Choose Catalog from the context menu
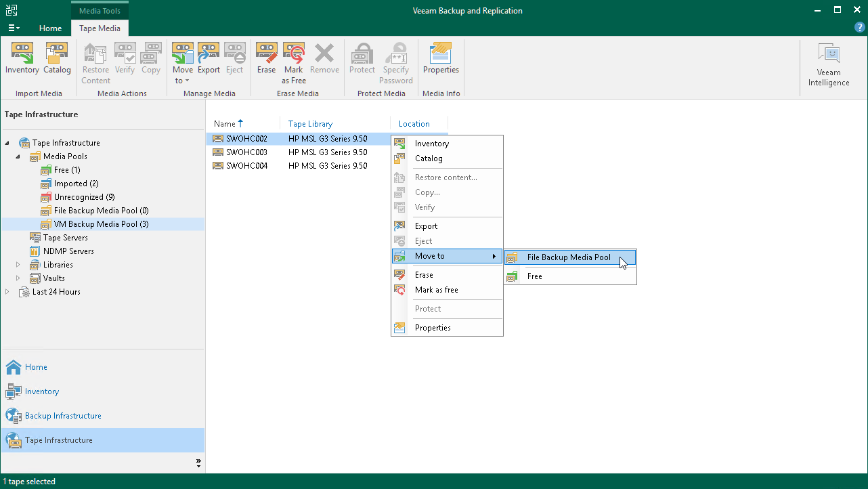The image size is (868, 489). click(x=447, y=158)
